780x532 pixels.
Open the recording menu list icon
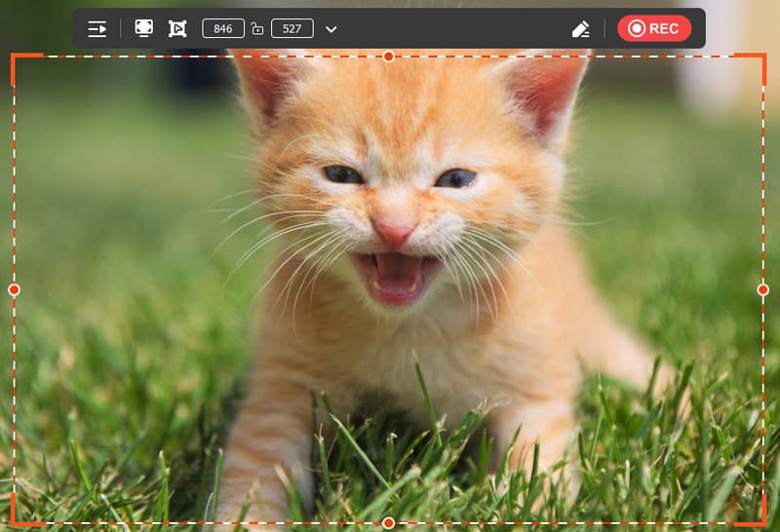coord(97,29)
